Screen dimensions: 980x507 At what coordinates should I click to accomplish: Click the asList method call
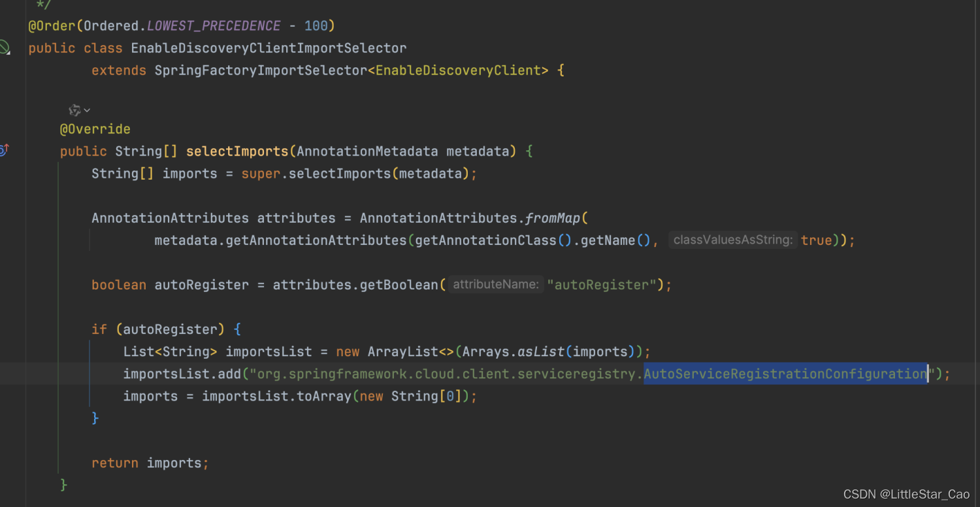tap(541, 352)
